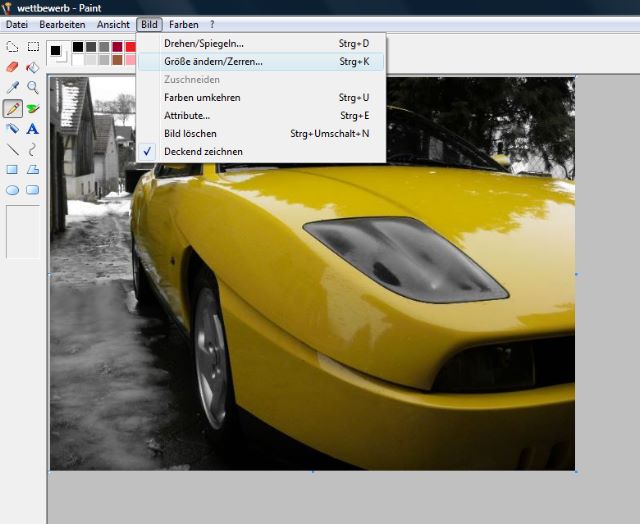Open the Datei menu

point(17,24)
